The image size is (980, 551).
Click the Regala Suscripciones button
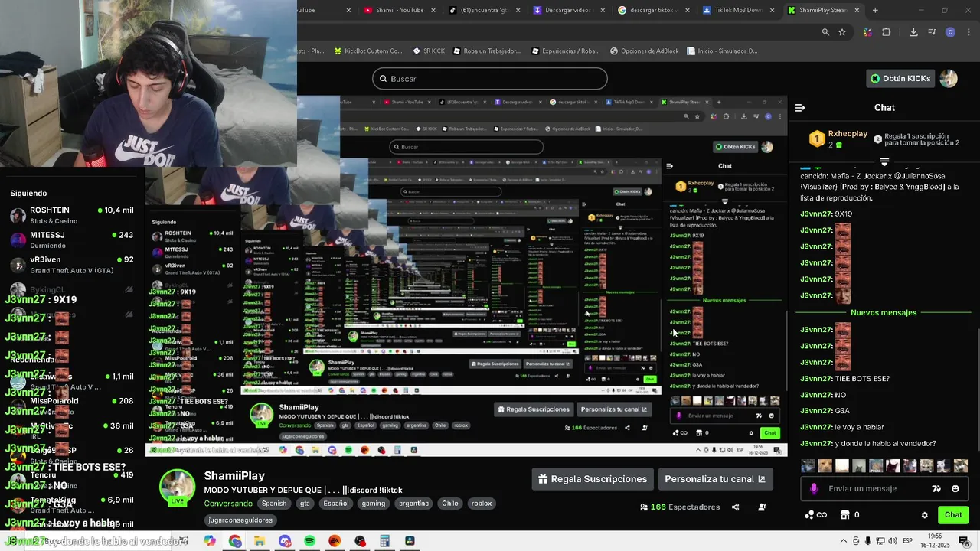[593, 479]
